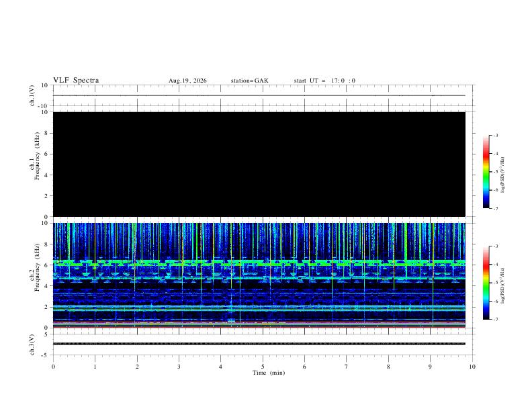Click the ch.3(V) waveform axis label
The image size is (532, 411).
pos(32,345)
